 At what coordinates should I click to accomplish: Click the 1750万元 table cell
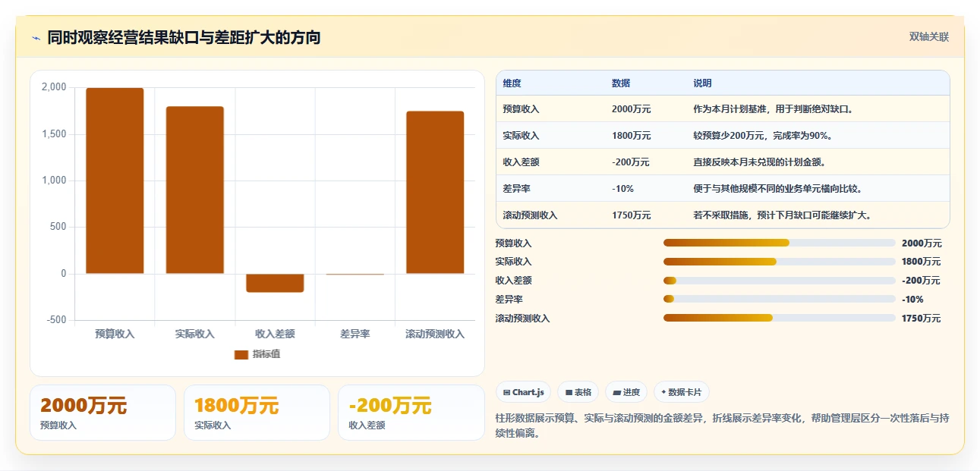632,215
